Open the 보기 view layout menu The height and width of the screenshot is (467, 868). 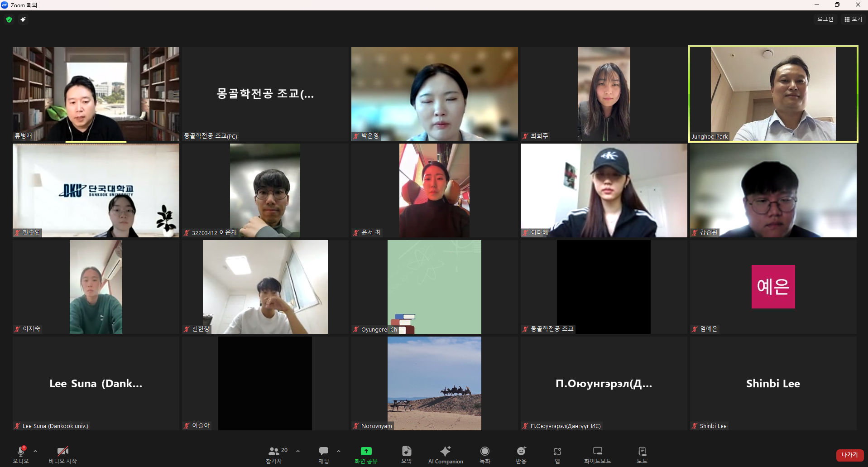[x=853, y=19]
